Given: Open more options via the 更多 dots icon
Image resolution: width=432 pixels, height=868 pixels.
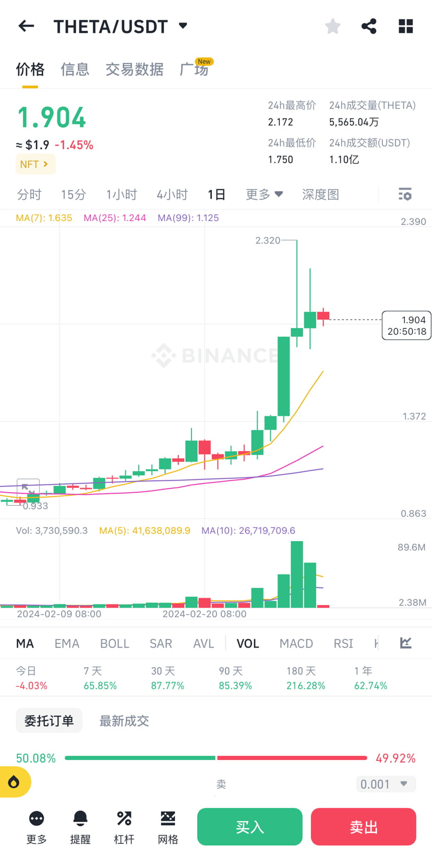Looking at the screenshot, I should tap(36, 827).
